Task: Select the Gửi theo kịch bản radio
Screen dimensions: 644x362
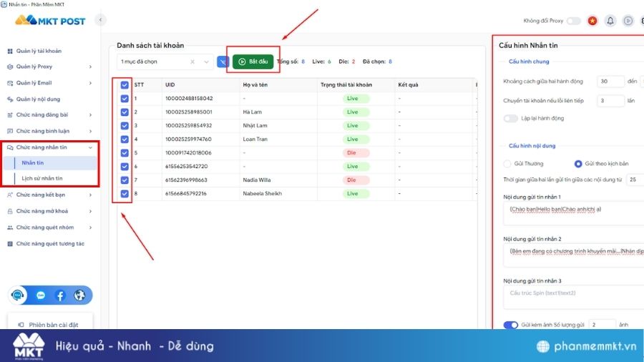Action: point(578,164)
